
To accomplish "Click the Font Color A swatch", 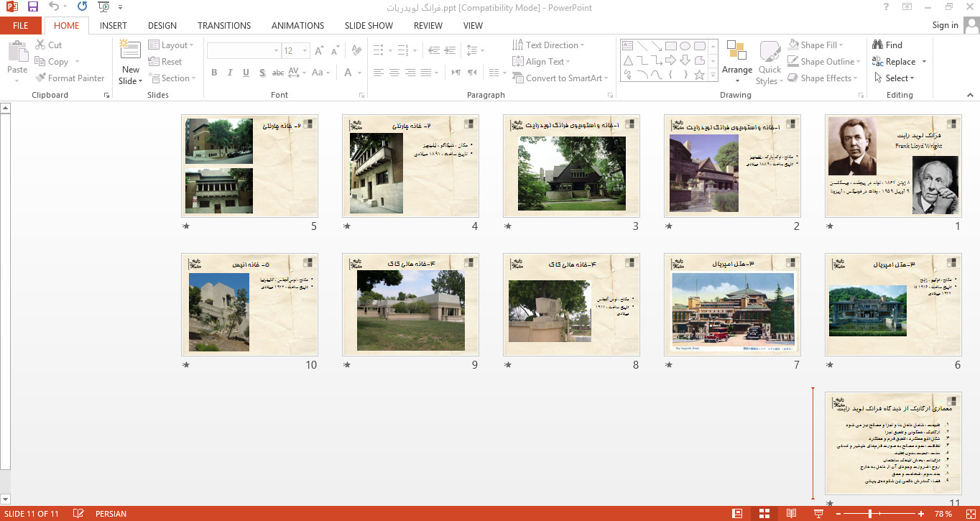I will [x=348, y=73].
